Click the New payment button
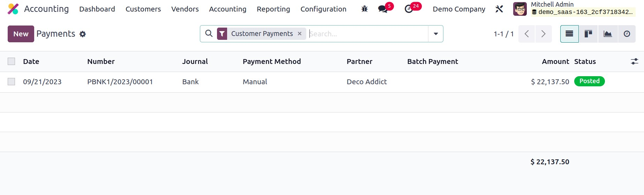Viewport: 644px width, 195px height. pos(21,34)
